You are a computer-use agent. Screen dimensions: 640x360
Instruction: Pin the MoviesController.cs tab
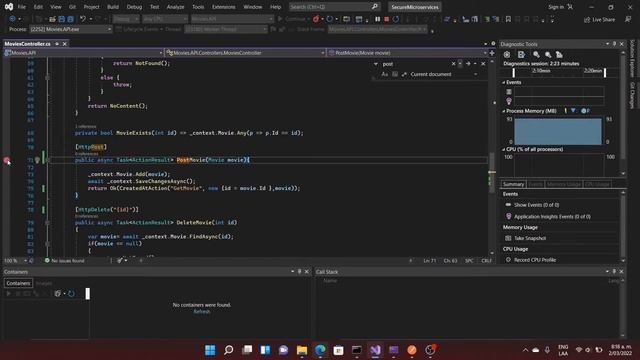tap(57, 44)
